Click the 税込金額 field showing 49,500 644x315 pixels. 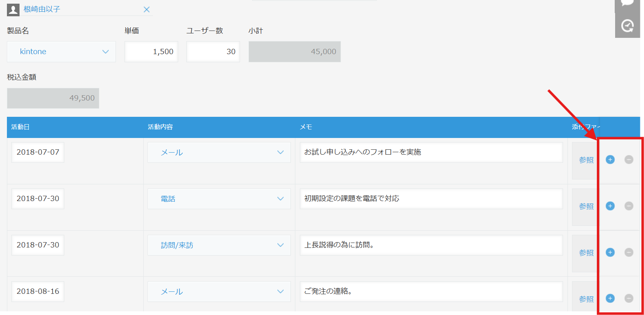tap(53, 98)
